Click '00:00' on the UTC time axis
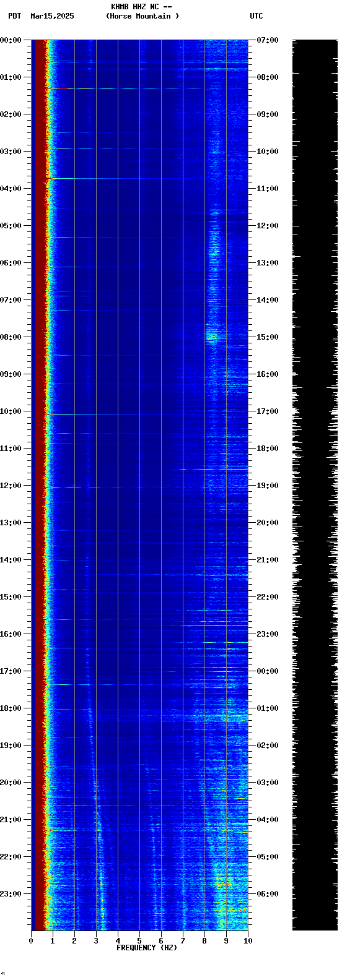Viewport: 342px width, 980px height. pos(268,671)
